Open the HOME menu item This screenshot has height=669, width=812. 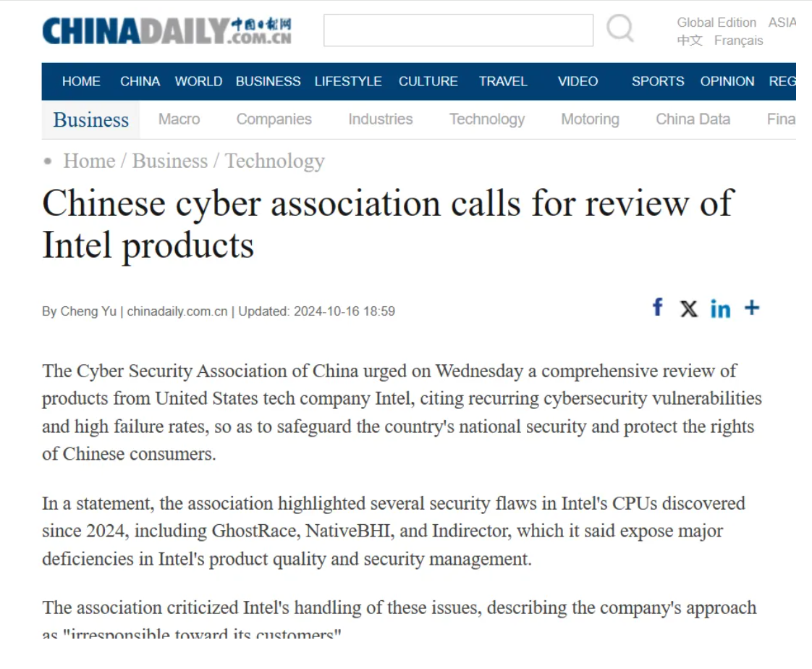point(81,81)
